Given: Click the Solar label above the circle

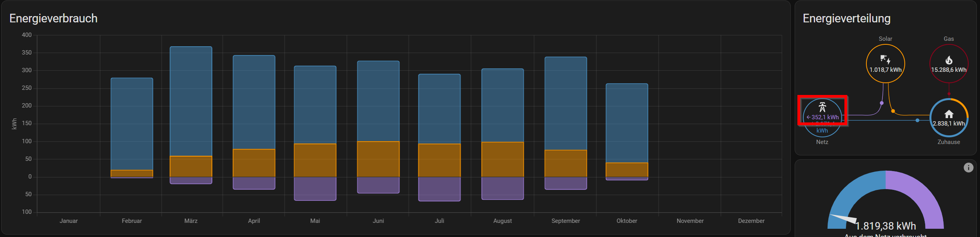Looking at the screenshot, I should 885,39.
